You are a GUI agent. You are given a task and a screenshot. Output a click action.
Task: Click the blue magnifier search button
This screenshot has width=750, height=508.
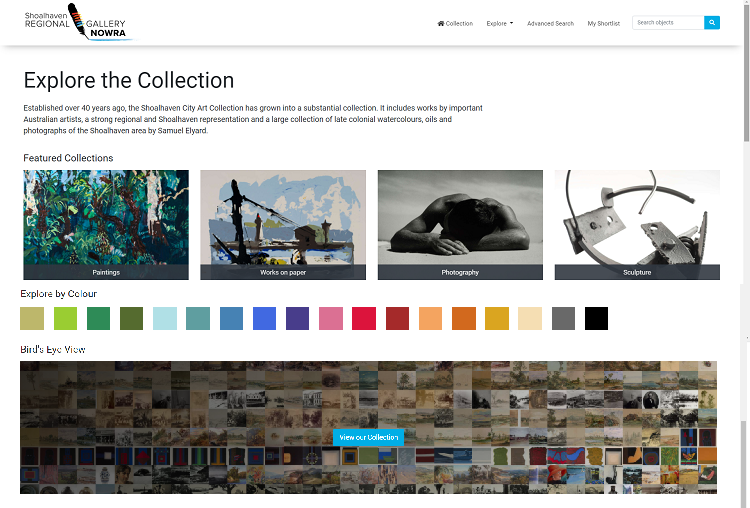(712, 22)
